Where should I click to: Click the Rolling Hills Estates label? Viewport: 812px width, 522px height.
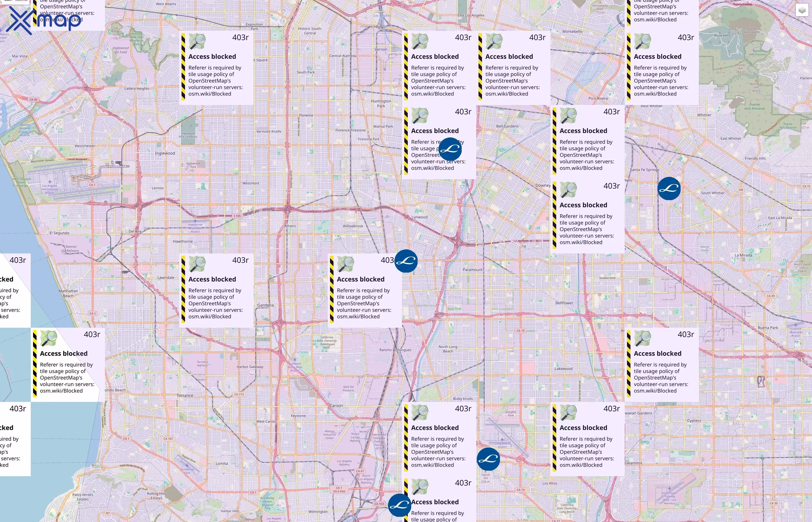click(x=156, y=496)
